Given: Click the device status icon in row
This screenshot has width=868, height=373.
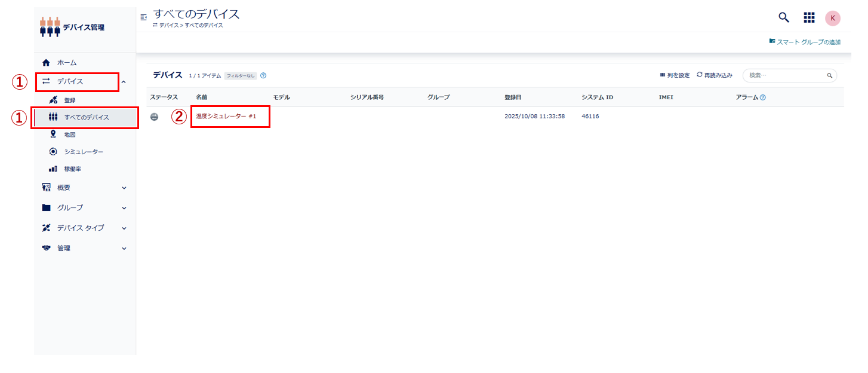Looking at the screenshot, I should tap(155, 117).
